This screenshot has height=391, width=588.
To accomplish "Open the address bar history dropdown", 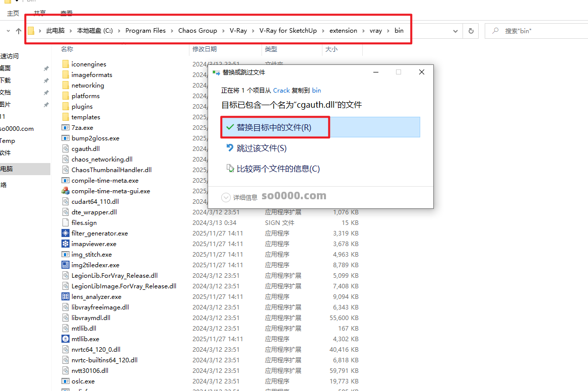I will [x=456, y=31].
